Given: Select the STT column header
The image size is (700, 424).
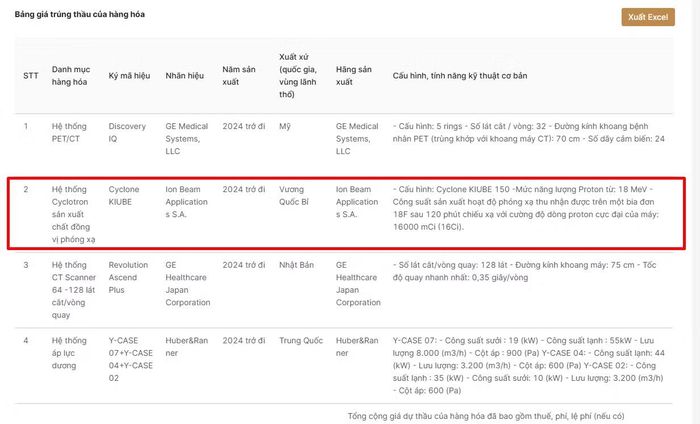Looking at the screenshot, I should (x=31, y=76).
